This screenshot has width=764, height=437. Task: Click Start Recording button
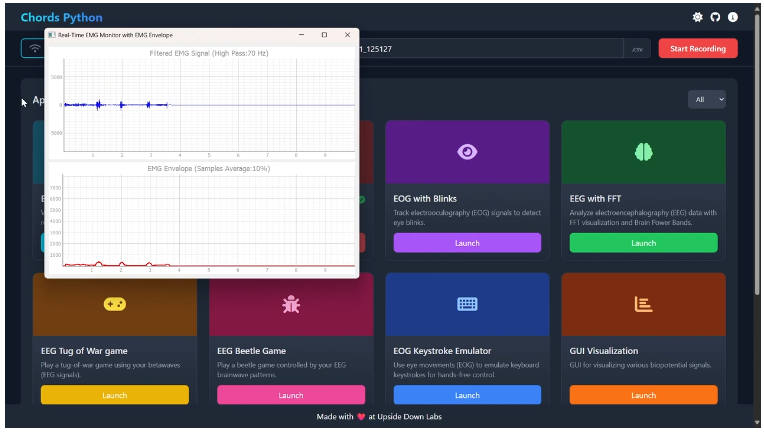point(698,48)
